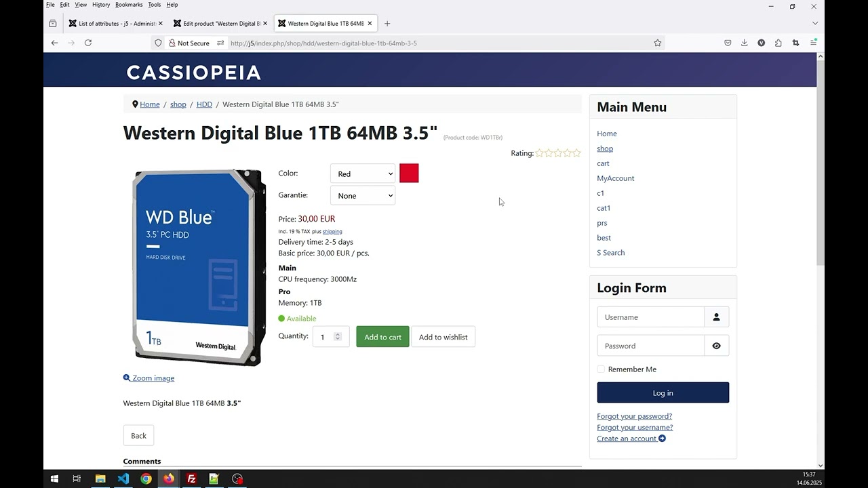Open the Firefox downloads panel
Screen dimensions: 868x488
coord(744,43)
